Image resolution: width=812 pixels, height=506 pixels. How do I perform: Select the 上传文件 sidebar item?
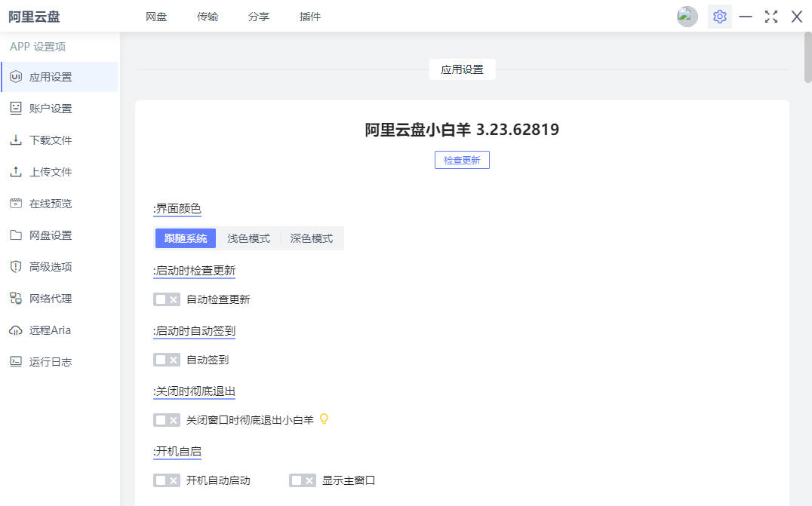tap(50, 171)
